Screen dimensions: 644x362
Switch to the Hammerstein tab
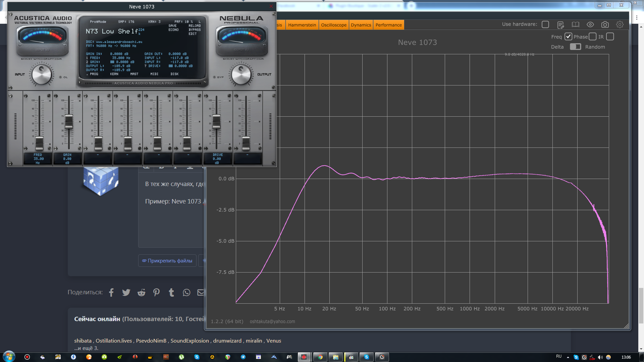(302, 25)
